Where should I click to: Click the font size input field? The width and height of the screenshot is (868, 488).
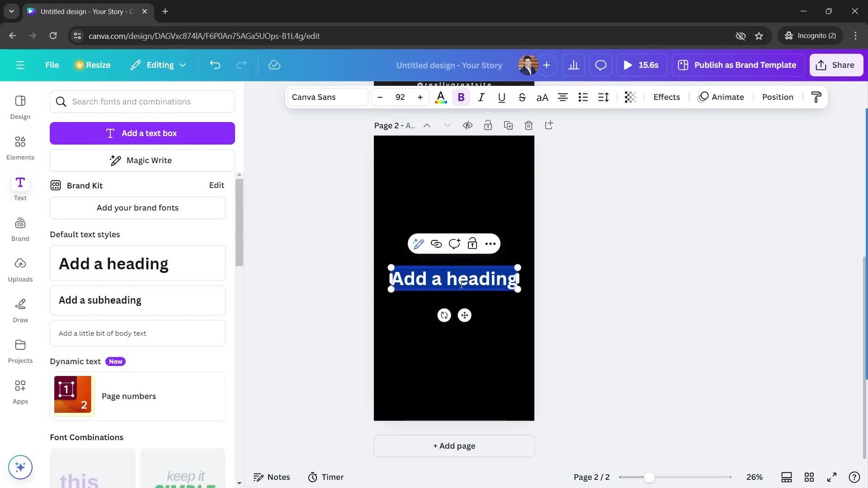click(400, 97)
